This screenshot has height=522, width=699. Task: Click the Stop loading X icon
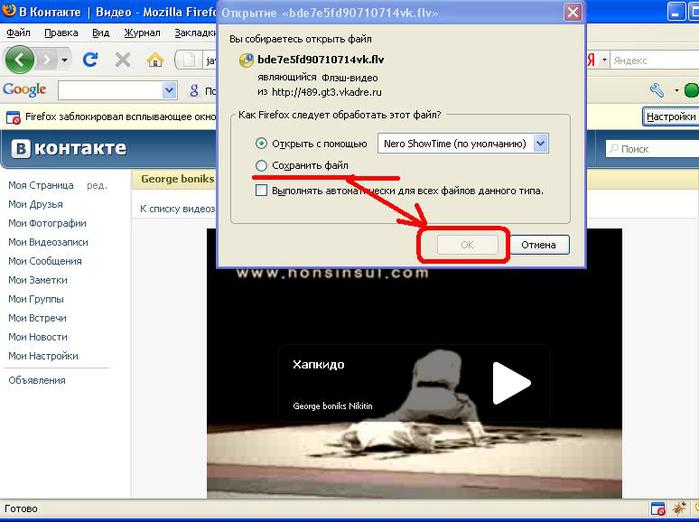pos(122,60)
